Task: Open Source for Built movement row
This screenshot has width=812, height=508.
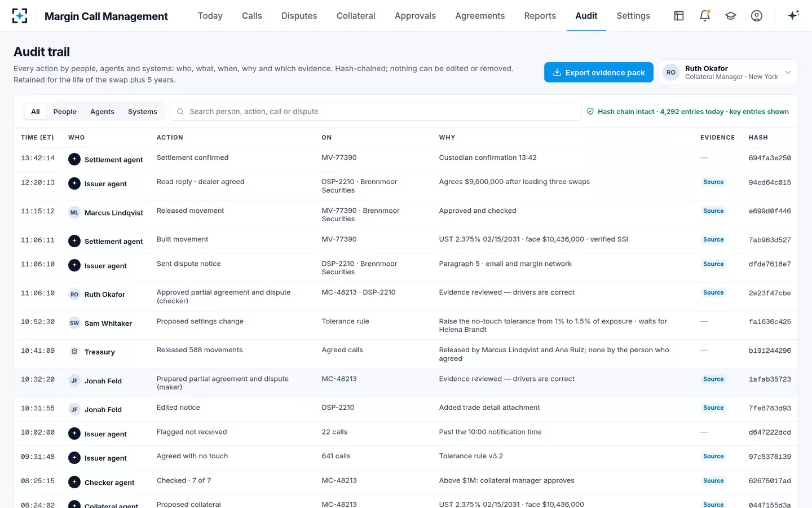Action: [713, 239]
